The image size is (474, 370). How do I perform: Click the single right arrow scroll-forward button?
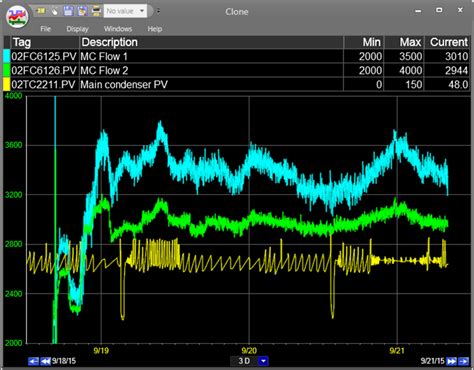tap(463, 361)
